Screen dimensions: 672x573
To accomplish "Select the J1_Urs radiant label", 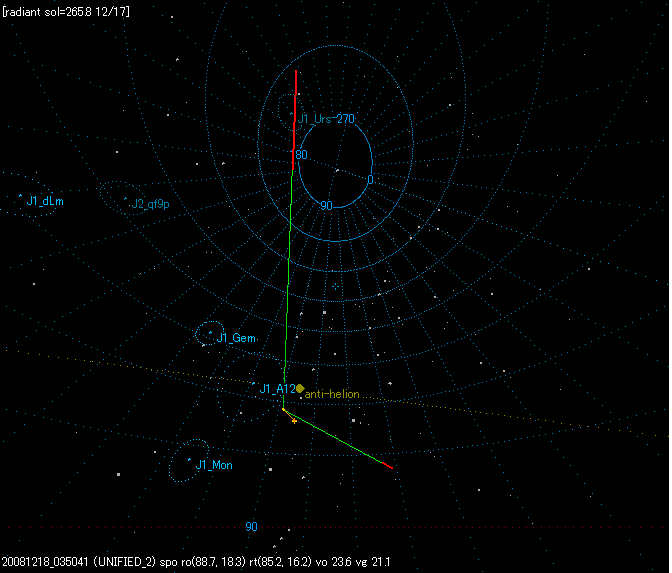I will coord(315,119).
